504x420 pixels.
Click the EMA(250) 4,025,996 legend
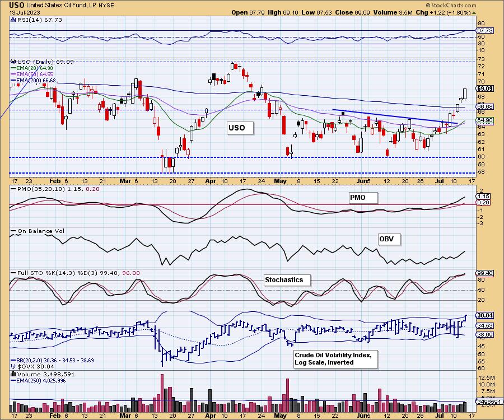[38, 380]
